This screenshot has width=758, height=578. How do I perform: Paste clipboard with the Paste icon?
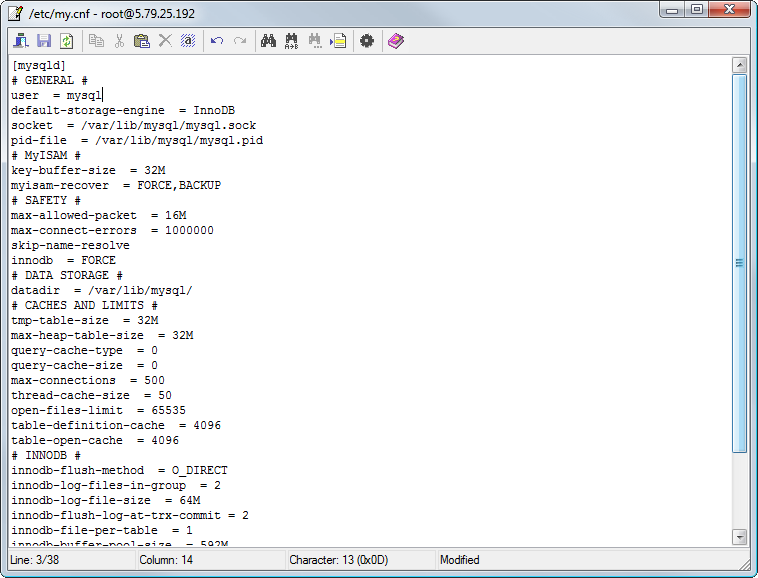[x=142, y=41]
